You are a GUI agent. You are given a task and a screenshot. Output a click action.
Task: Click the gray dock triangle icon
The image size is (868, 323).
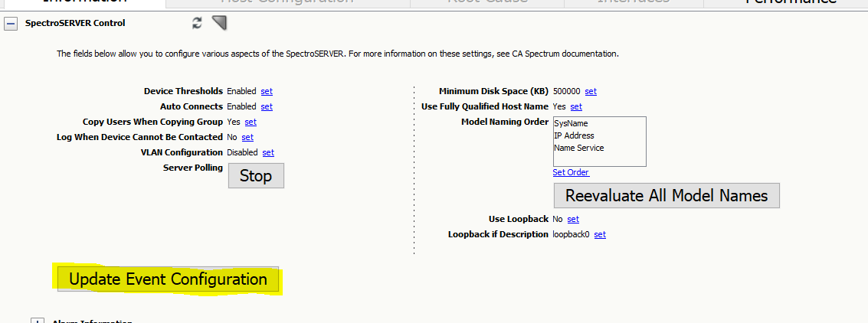point(220,23)
